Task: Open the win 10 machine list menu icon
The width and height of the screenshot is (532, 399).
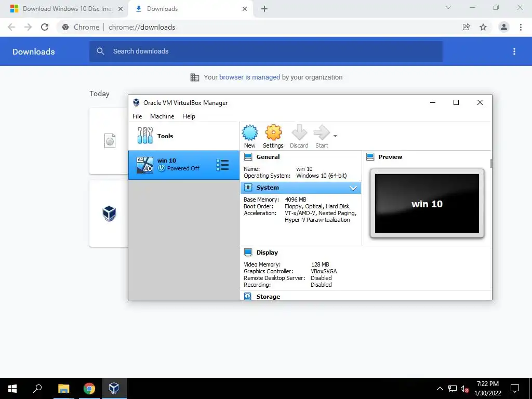Action: point(222,165)
